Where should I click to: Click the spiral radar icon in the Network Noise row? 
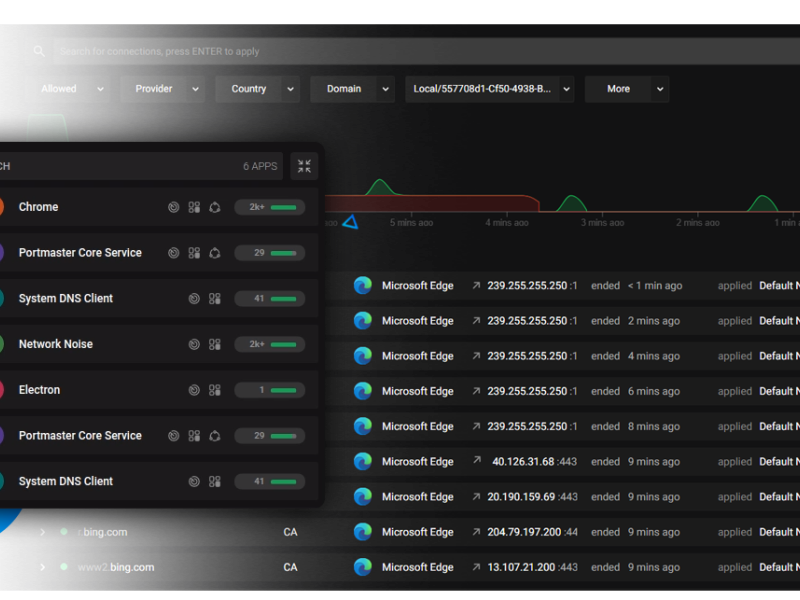point(194,344)
